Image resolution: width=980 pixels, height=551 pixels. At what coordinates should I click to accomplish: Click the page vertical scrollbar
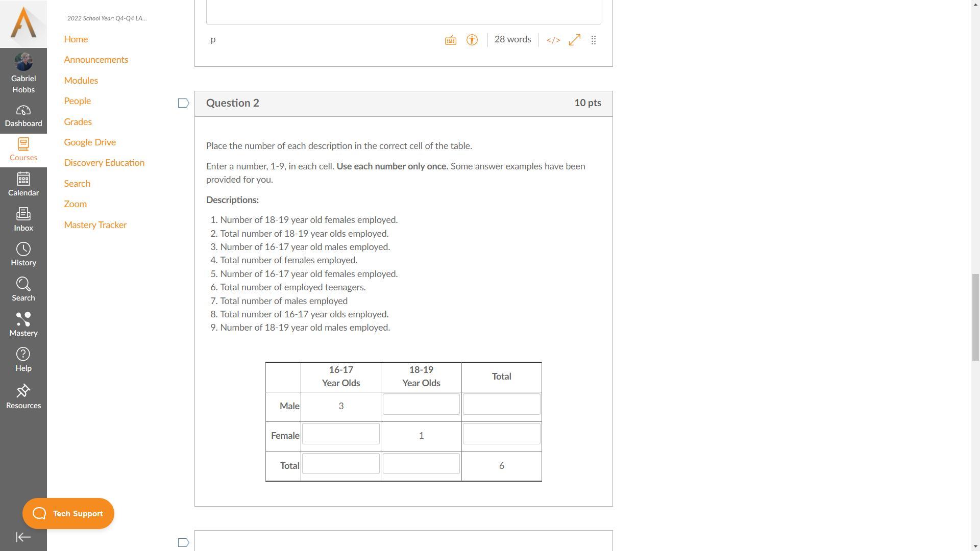click(x=975, y=316)
